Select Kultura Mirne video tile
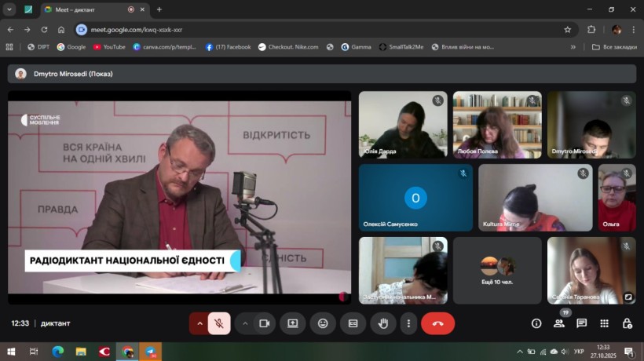This screenshot has width=644, height=361. 535,198
